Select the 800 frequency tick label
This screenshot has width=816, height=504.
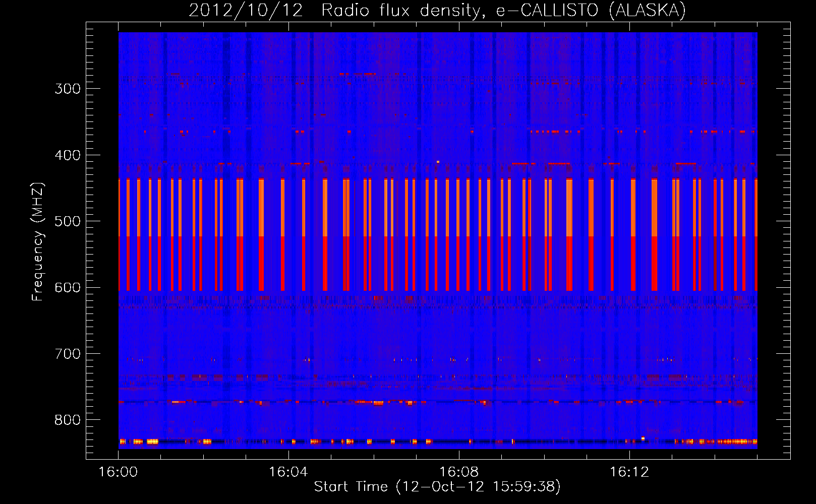pos(68,420)
